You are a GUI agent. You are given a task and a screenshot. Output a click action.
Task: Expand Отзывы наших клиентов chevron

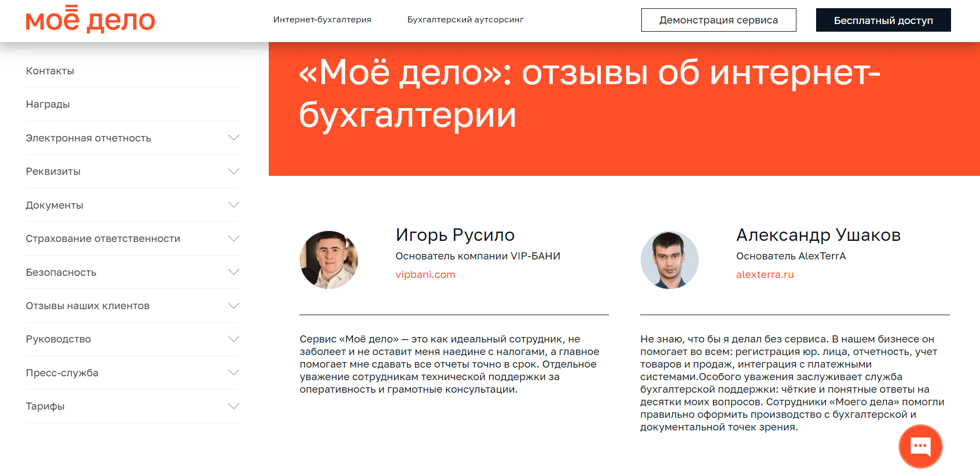[234, 306]
